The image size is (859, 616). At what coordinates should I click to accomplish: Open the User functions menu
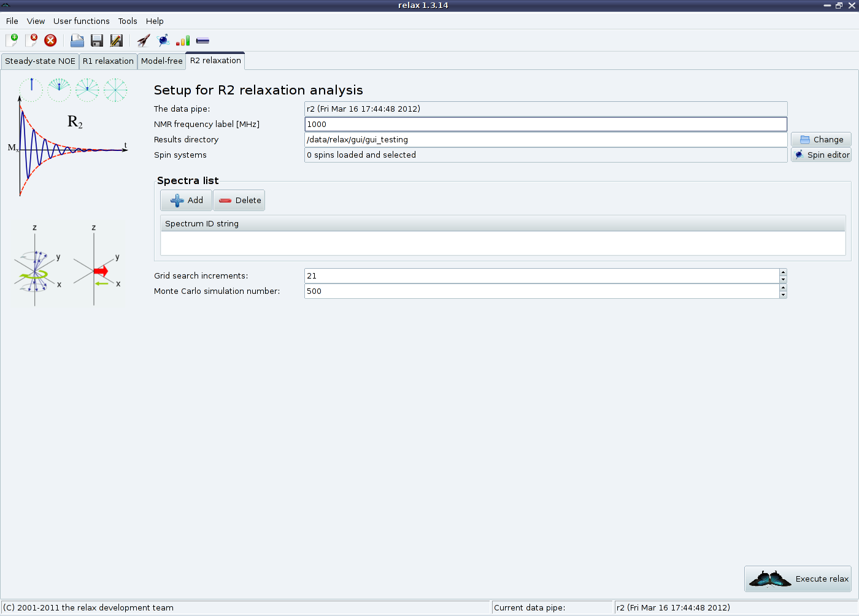[x=81, y=21]
